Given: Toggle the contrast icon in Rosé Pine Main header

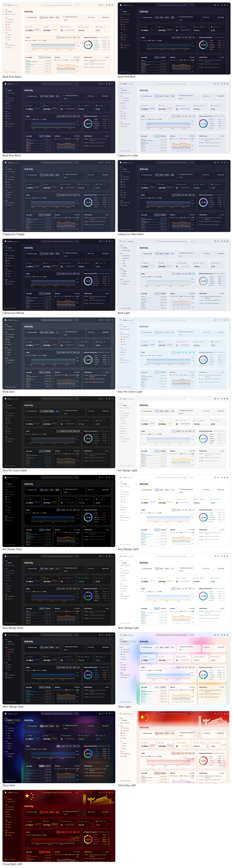Looking at the screenshot, I should (228, 5).
